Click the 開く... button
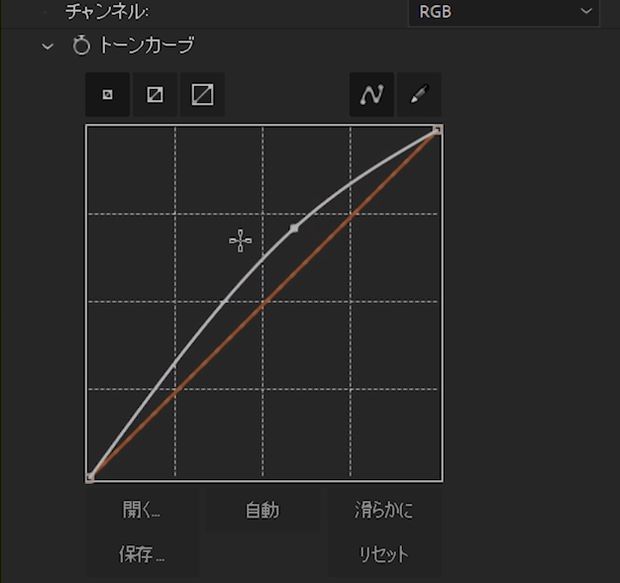This screenshot has width=620, height=583. 142,510
